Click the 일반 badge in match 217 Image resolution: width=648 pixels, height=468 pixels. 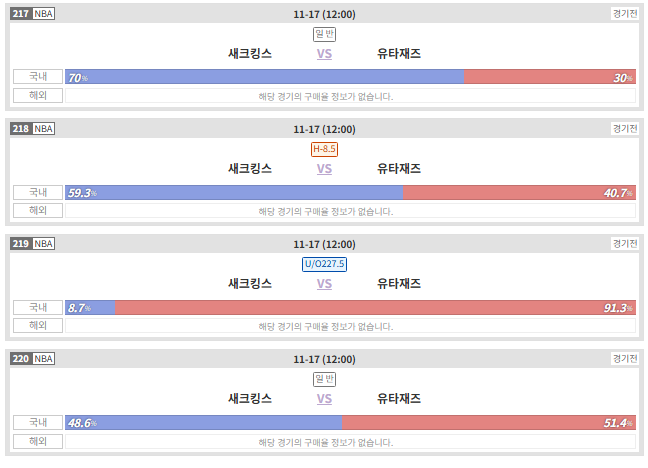click(324, 34)
